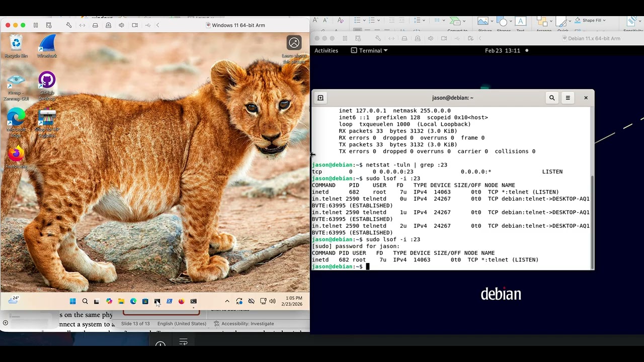
Task: Open Firefox from Windows taskbar
Action: click(181, 301)
